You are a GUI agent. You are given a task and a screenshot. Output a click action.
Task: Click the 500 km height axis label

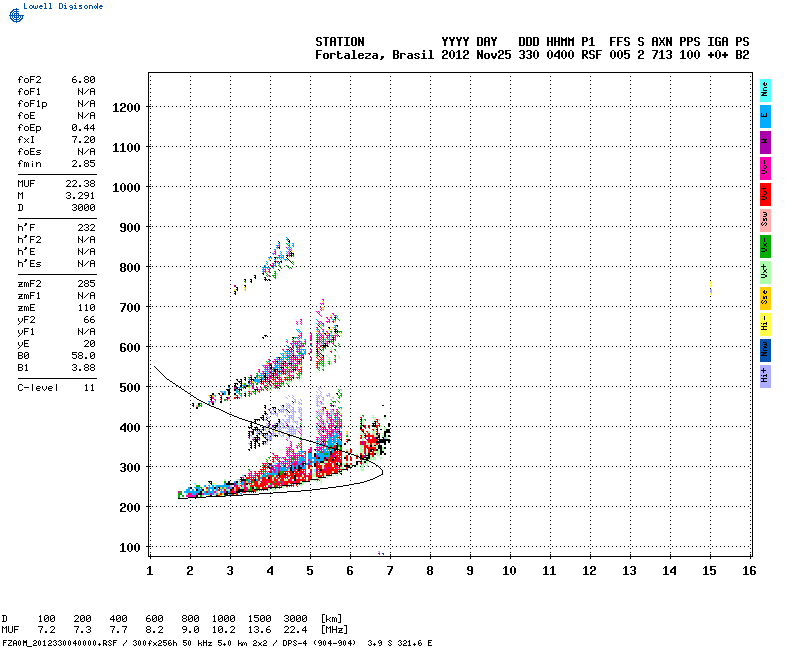coord(130,387)
